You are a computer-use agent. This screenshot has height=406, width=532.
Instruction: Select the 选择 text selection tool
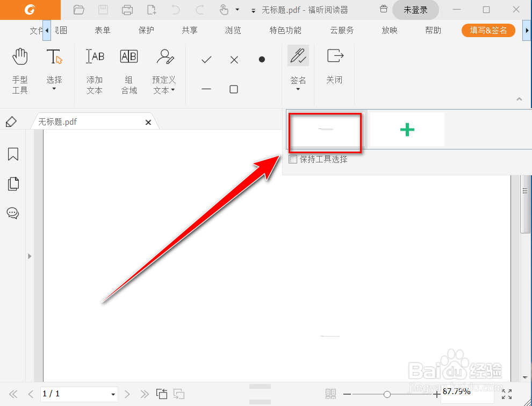54,66
